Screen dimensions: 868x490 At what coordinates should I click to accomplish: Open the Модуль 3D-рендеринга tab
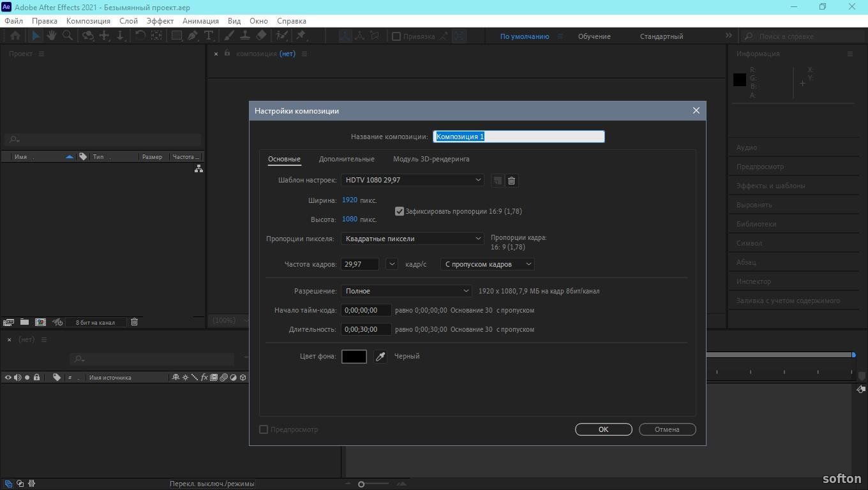(431, 159)
